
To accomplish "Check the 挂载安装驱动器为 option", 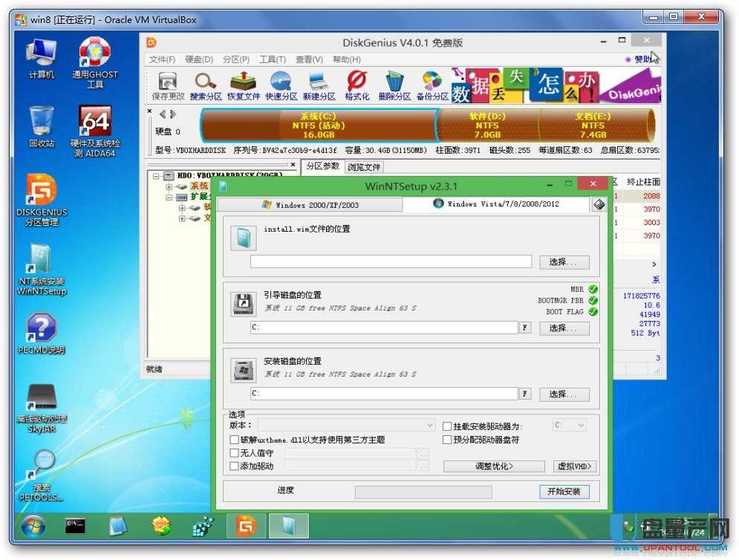I will pos(447,426).
